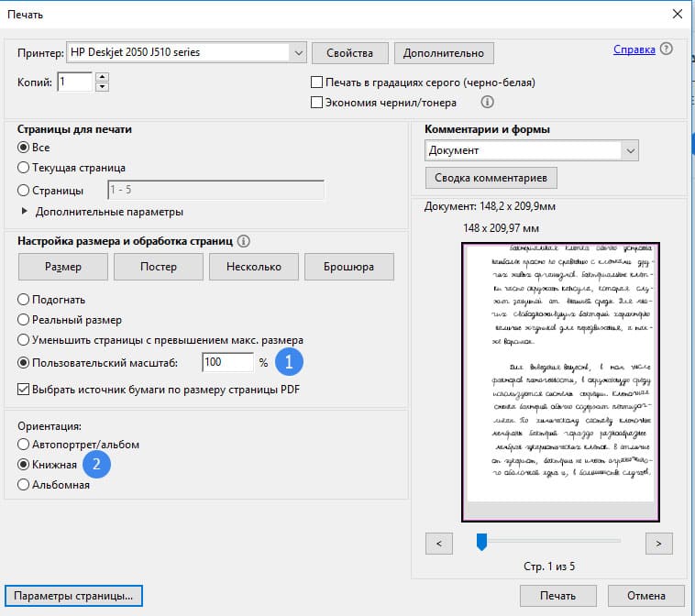This screenshot has width=695, height=616.
Task: Click info icon next to page sizing heading
Action: [x=244, y=242]
